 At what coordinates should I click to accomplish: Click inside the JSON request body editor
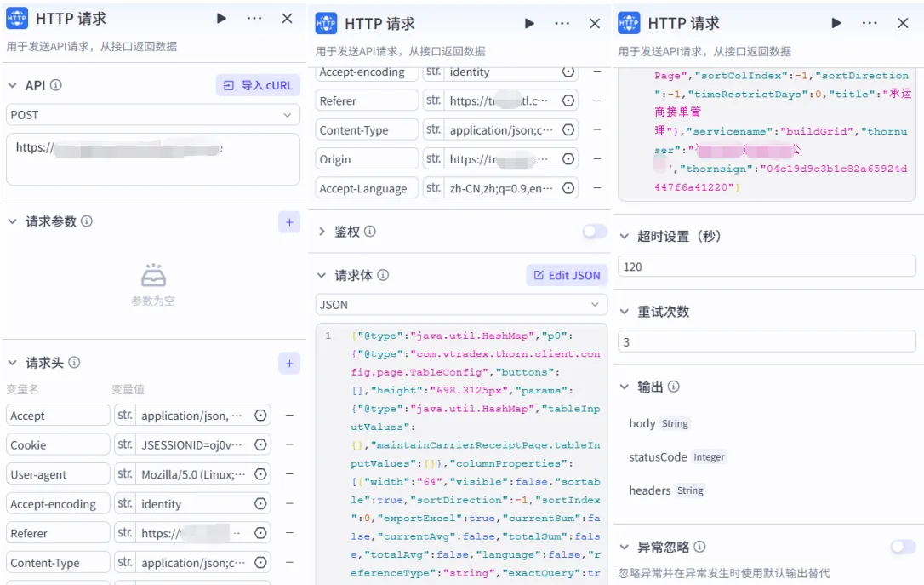461,454
